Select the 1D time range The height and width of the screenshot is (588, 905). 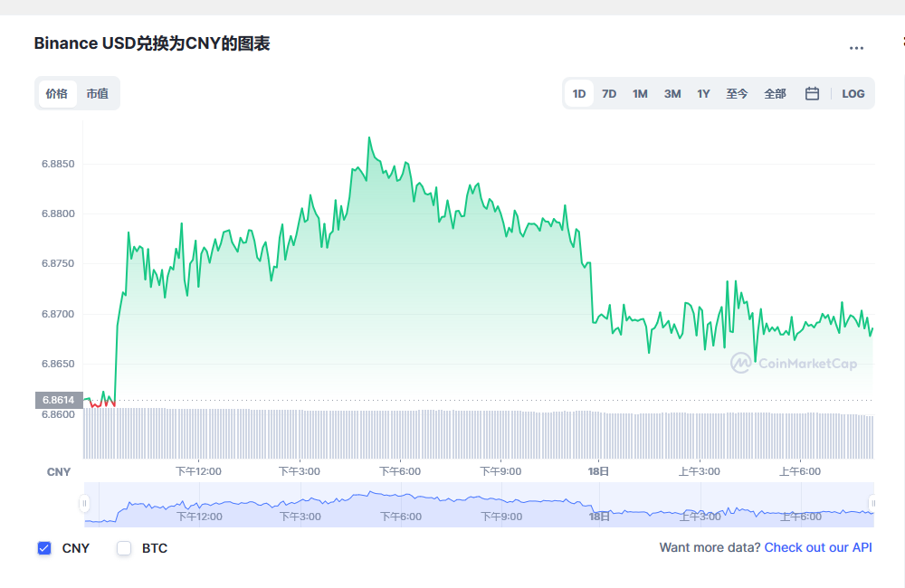point(579,93)
